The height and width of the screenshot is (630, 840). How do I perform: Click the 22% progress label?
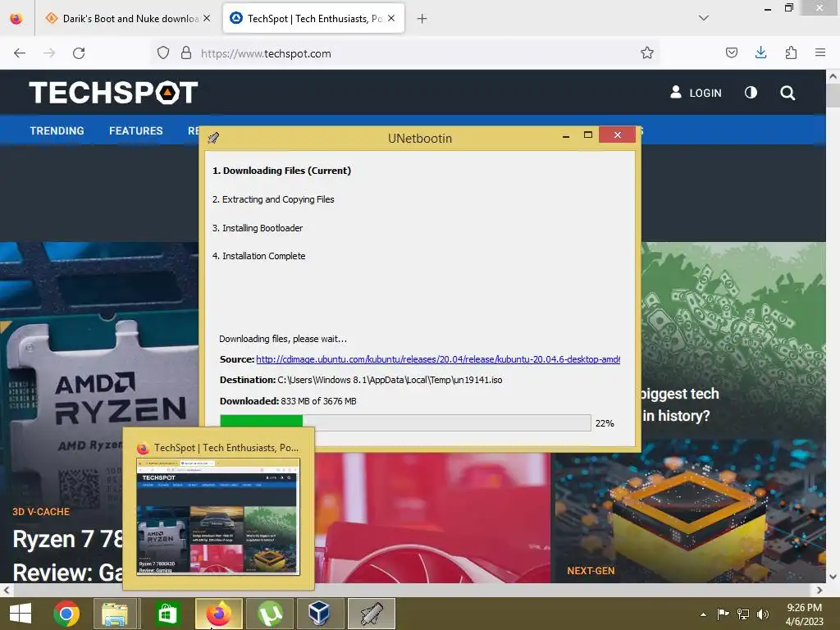[605, 423]
